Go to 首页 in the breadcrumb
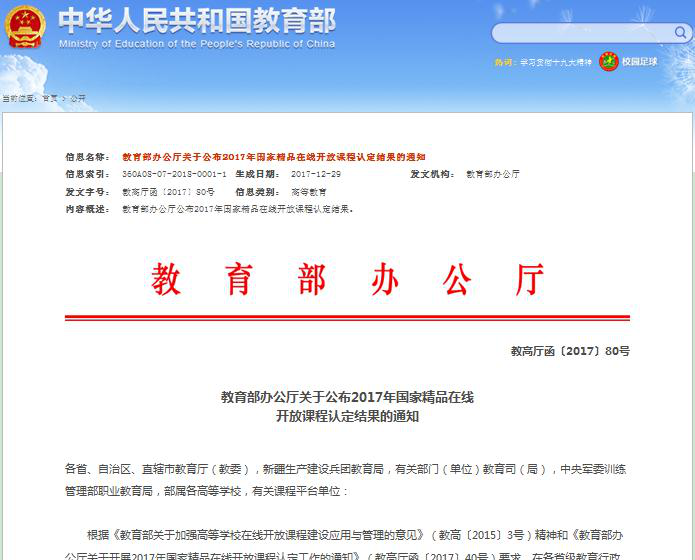The image size is (695, 560). pyautogui.click(x=50, y=98)
